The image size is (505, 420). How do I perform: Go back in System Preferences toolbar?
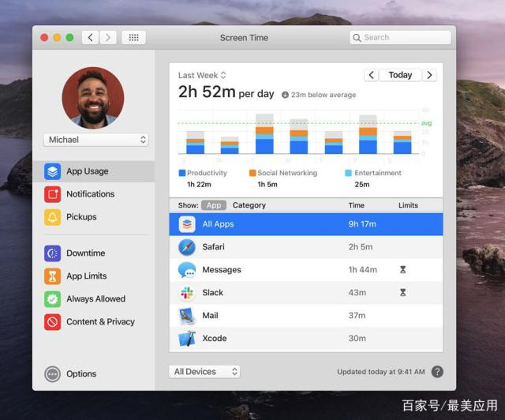(90, 38)
